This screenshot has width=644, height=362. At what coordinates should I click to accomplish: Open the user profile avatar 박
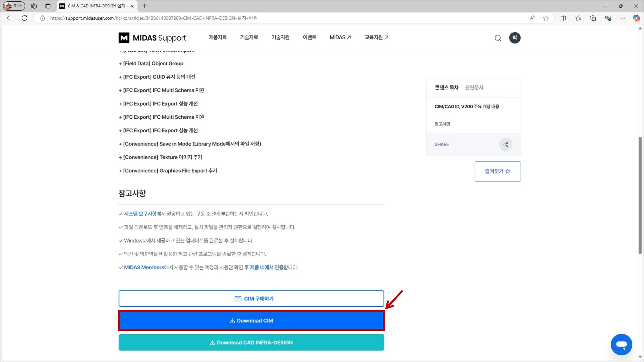515,38
